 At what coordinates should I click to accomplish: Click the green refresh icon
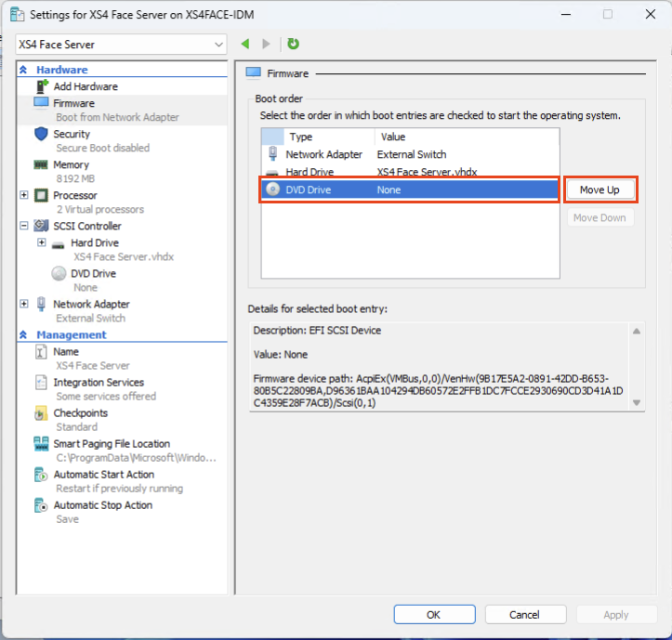293,44
